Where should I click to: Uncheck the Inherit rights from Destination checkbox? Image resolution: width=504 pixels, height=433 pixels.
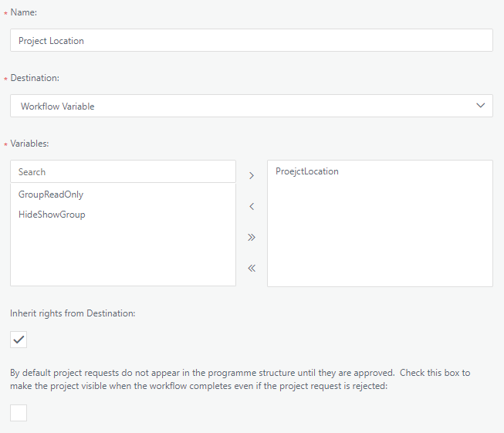point(19,339)
